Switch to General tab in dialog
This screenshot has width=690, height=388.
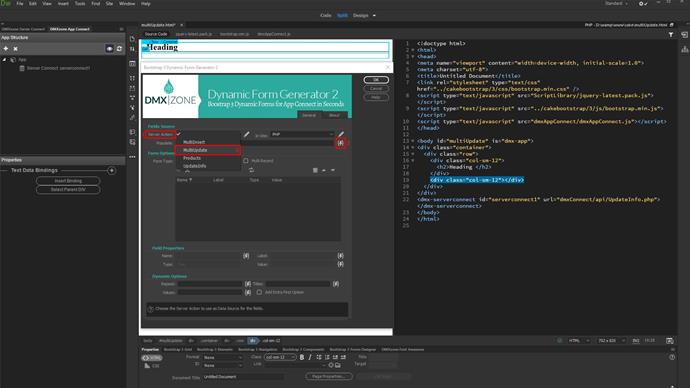tap(309, 115)
